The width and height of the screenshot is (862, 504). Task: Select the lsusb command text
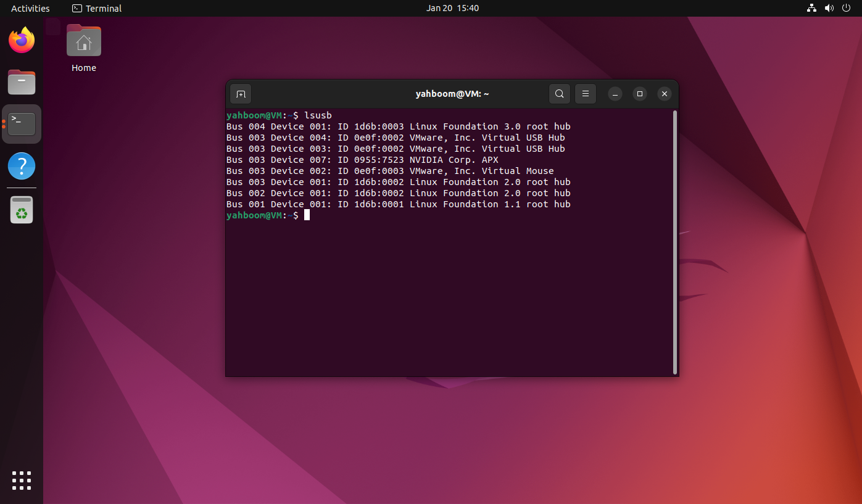click(x=318, y=115)
